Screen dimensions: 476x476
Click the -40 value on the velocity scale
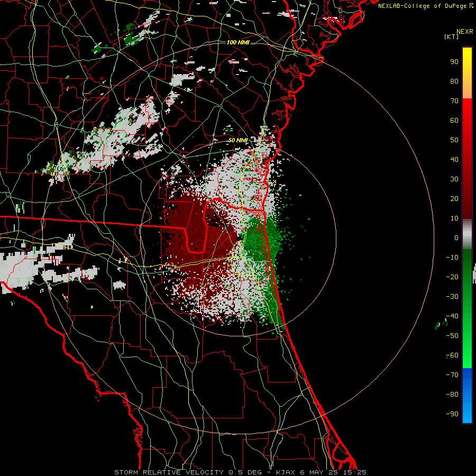pyautogui.click(x=452, y=316)
